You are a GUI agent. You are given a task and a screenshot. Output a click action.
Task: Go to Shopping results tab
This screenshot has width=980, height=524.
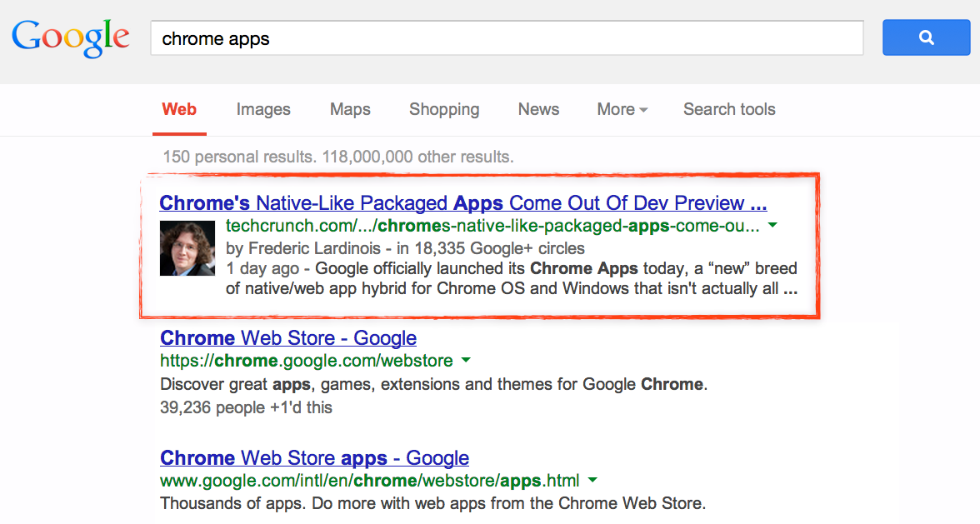pos(444,109)
